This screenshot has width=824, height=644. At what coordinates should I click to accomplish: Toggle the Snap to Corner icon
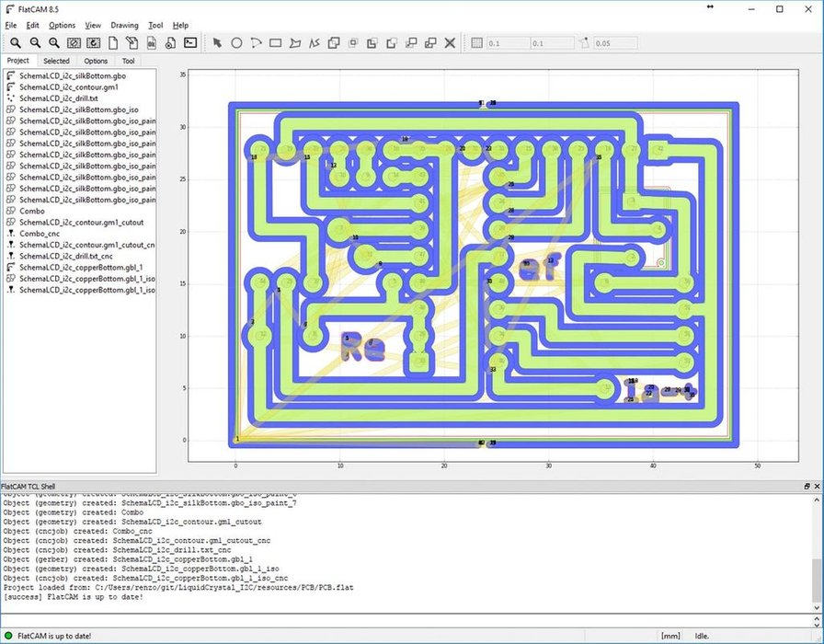[584, 43]
